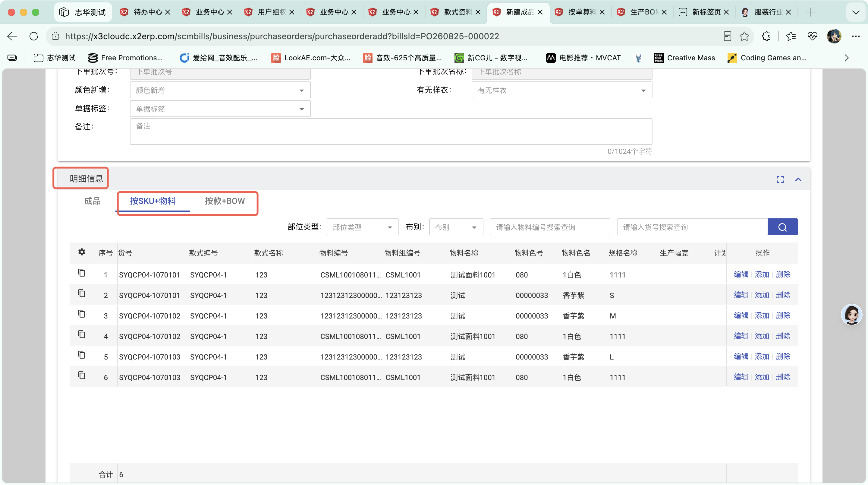The width and height of the screenshot is (868, 485).
Task: Open the browser extensions puzzle icon
Action: coord(766,36)
